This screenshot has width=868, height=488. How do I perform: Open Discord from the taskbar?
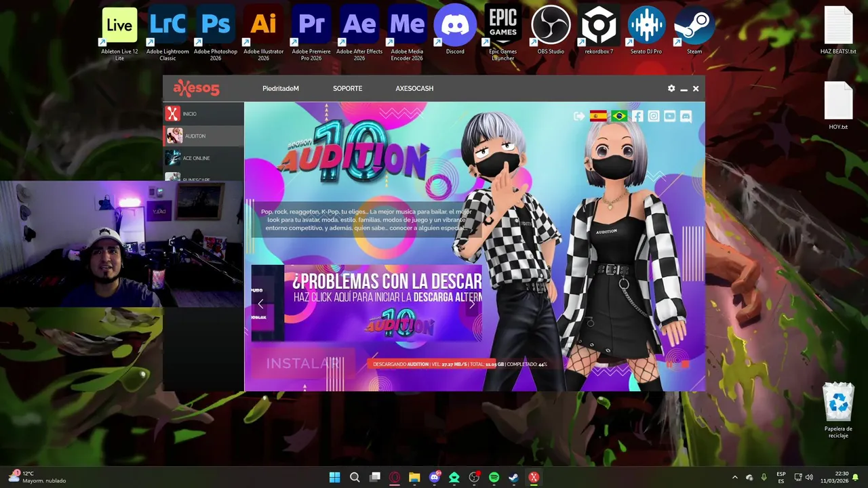tap(435, 478)
